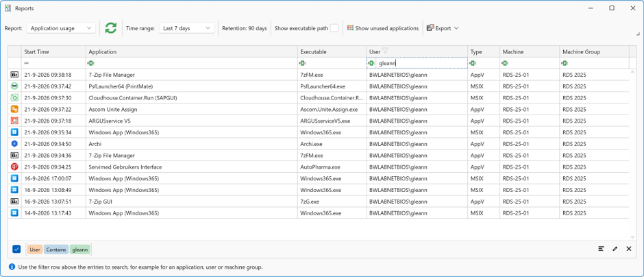The width and height of the screenshot is (644, 277).
Task: Sort by the Machine Group column header
Action: coord(594,52)
